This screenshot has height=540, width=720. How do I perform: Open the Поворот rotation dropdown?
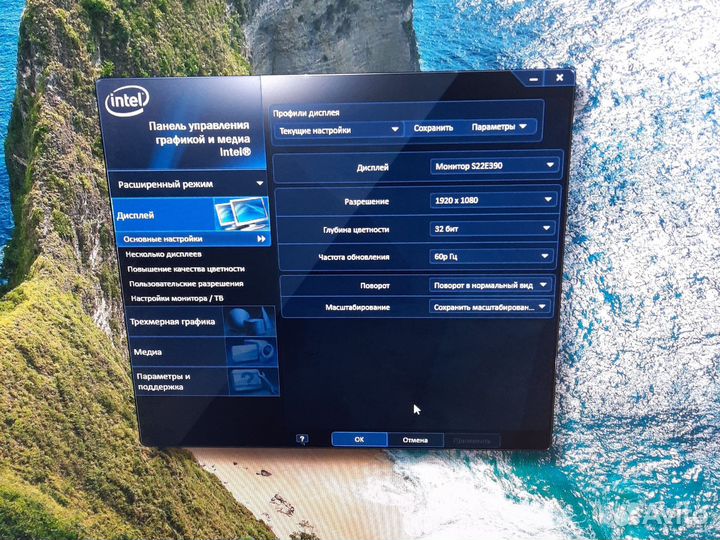490,285
